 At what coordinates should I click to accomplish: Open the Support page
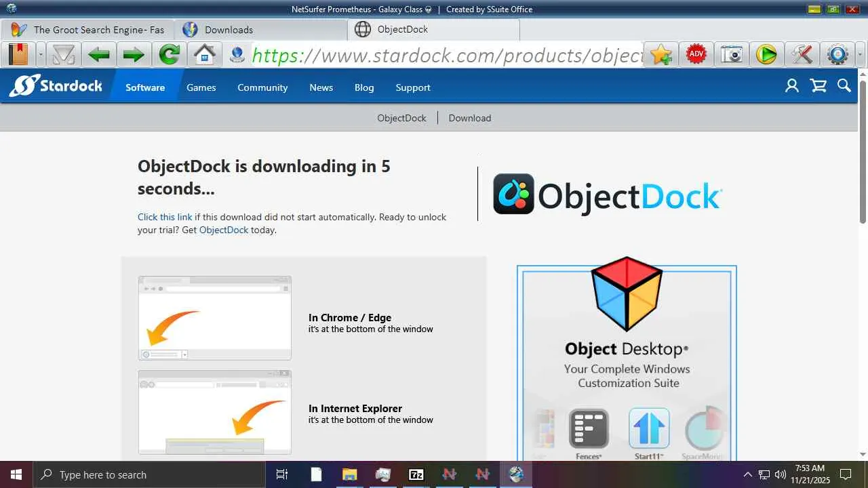tap(413, 87)
